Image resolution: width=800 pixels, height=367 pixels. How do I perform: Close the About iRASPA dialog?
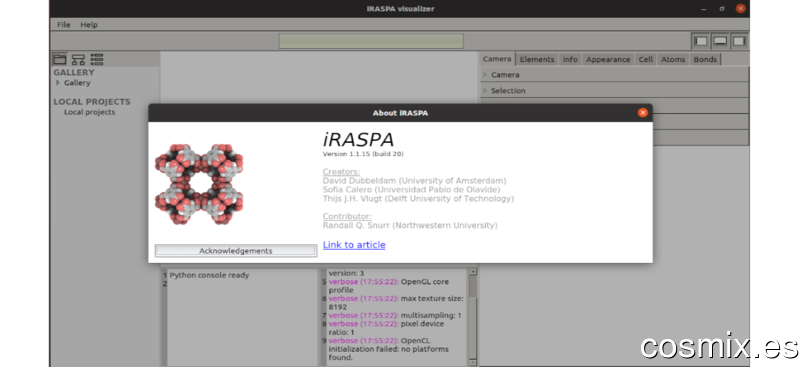tap(642, 113)
